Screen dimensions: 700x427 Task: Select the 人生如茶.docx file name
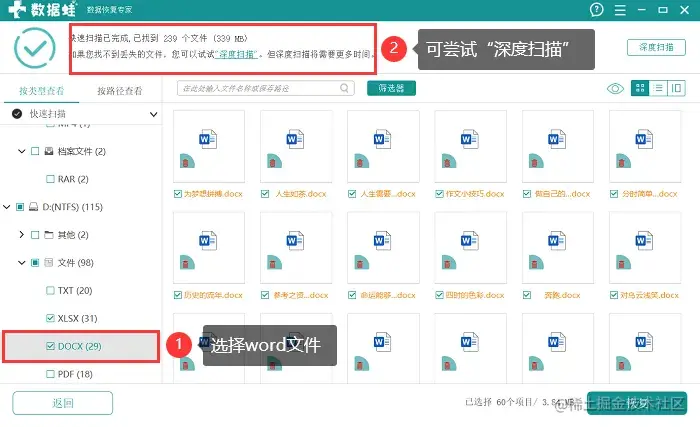click(x=300, y=194)
